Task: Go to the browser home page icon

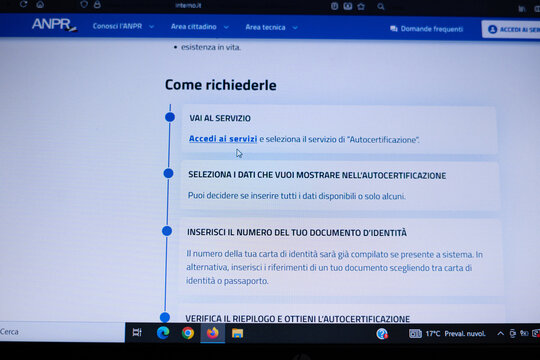Action: (40, 4)
